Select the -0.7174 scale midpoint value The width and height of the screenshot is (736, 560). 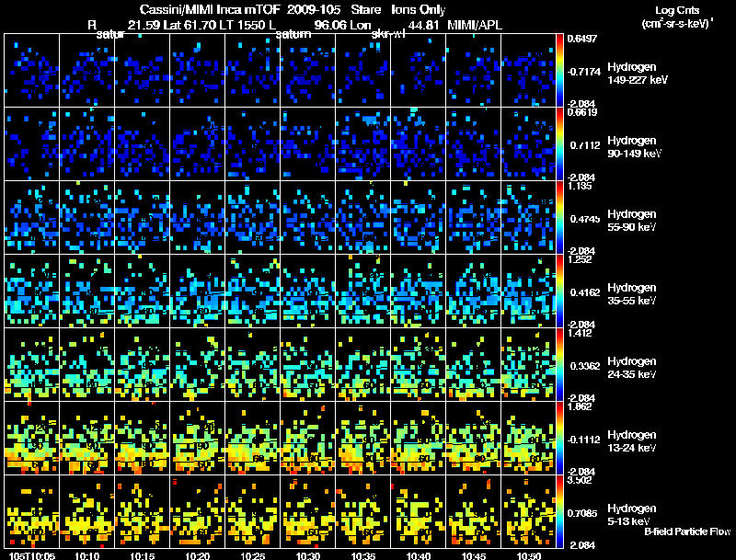[x=583, y=72]
